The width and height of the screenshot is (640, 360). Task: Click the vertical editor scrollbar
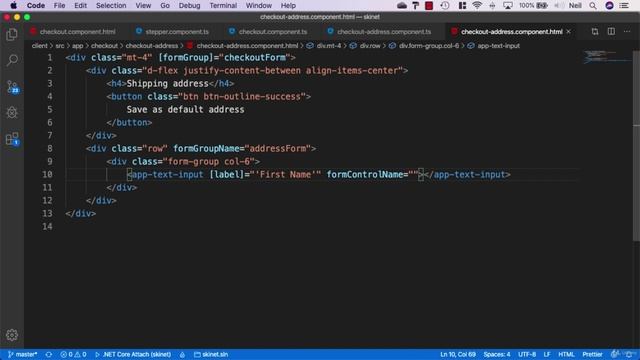coord(636,145)
